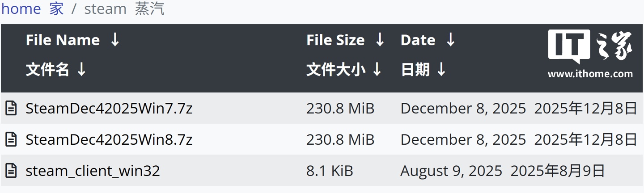Click sort arrow next to Date header
Viewport: 644px width, 193px height.
point(451,40)
